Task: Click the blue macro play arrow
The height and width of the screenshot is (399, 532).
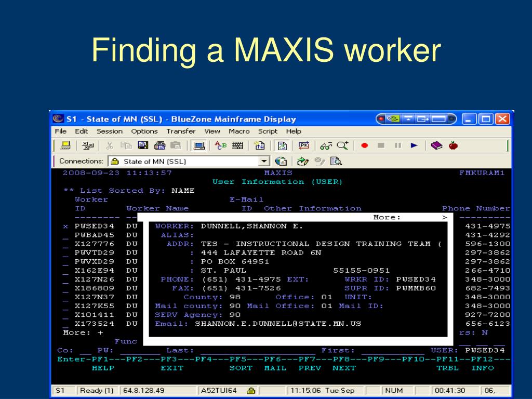Action: coord(414,145)
